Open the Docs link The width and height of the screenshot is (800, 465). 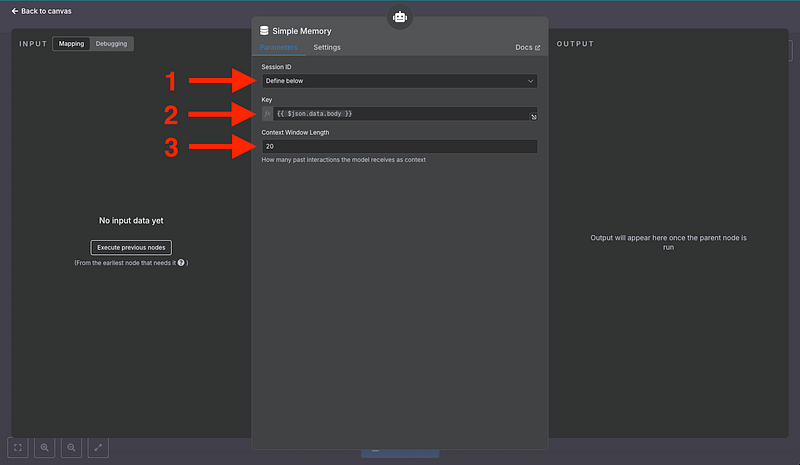coord(526,47)
